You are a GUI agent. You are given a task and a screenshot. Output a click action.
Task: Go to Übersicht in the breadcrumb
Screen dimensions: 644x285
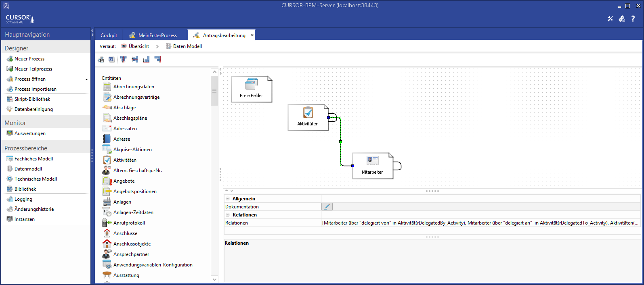click(138, 46)
